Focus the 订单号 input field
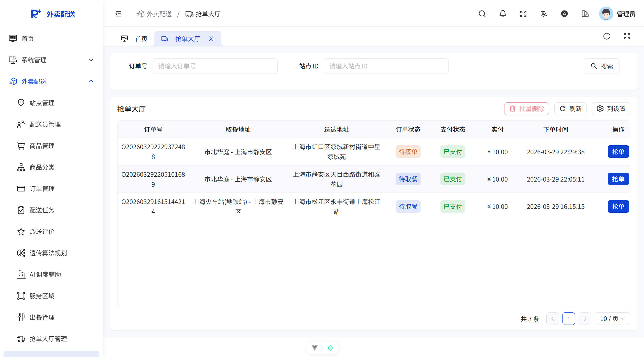Viewport: 644px width, 357px height. 215,66
